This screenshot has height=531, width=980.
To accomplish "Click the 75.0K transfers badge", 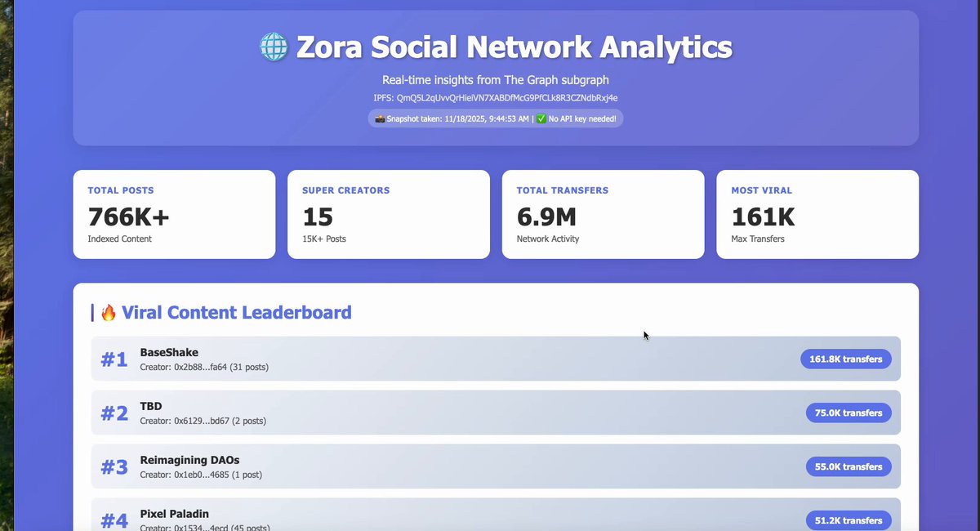I will 849,413.
